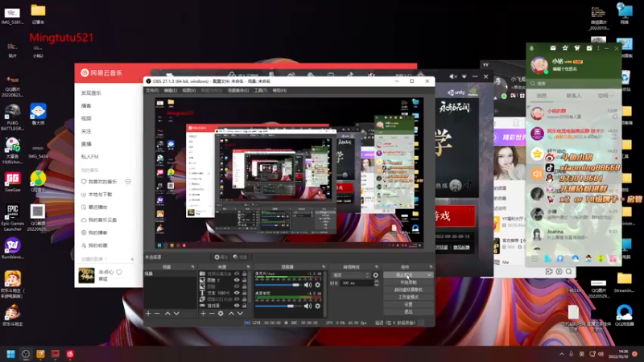
Task: Open QQ Zone star icon in QQ header
Action: tap(565, 48)
